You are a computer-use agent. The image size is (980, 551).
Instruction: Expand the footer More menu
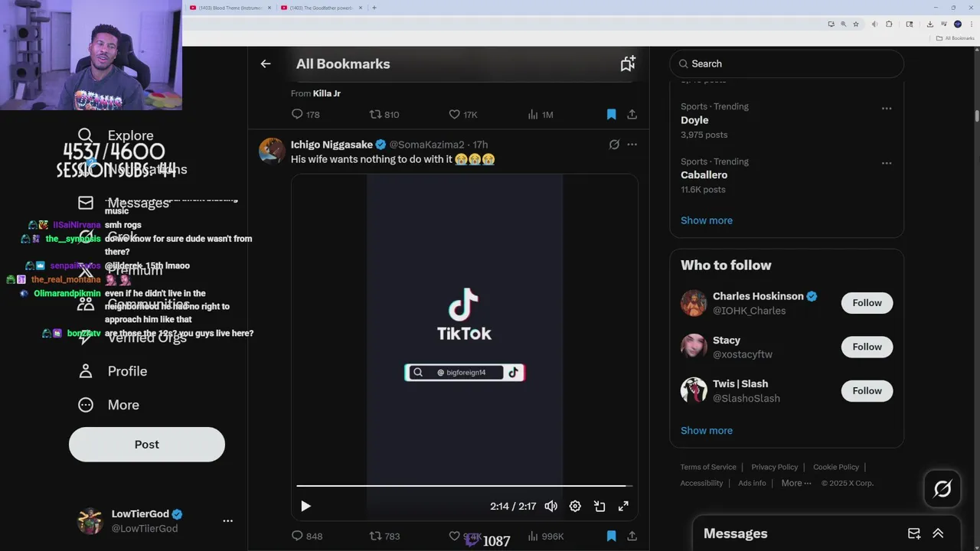point(795,484)
